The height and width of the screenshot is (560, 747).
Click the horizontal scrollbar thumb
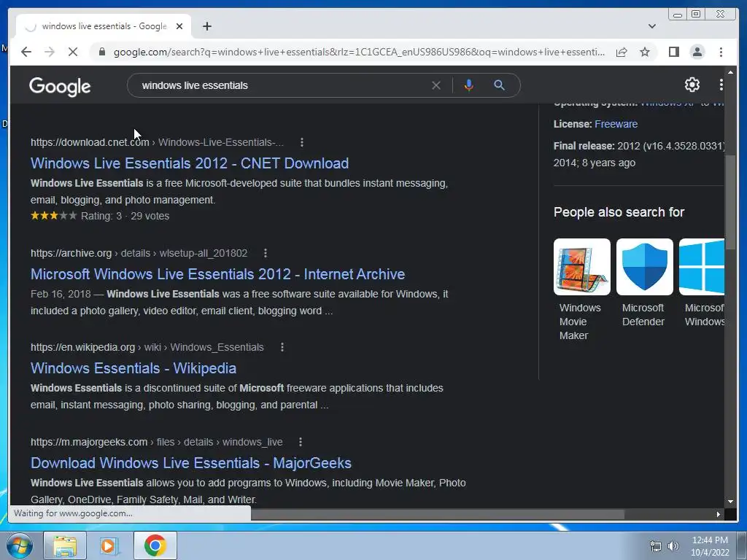click(438, 514)
